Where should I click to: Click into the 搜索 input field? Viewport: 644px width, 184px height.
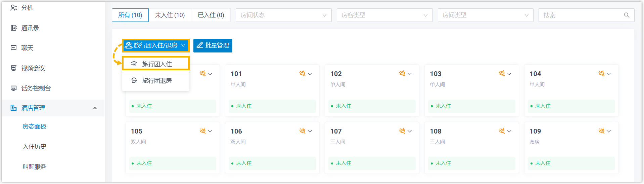(x=581, y=15)
